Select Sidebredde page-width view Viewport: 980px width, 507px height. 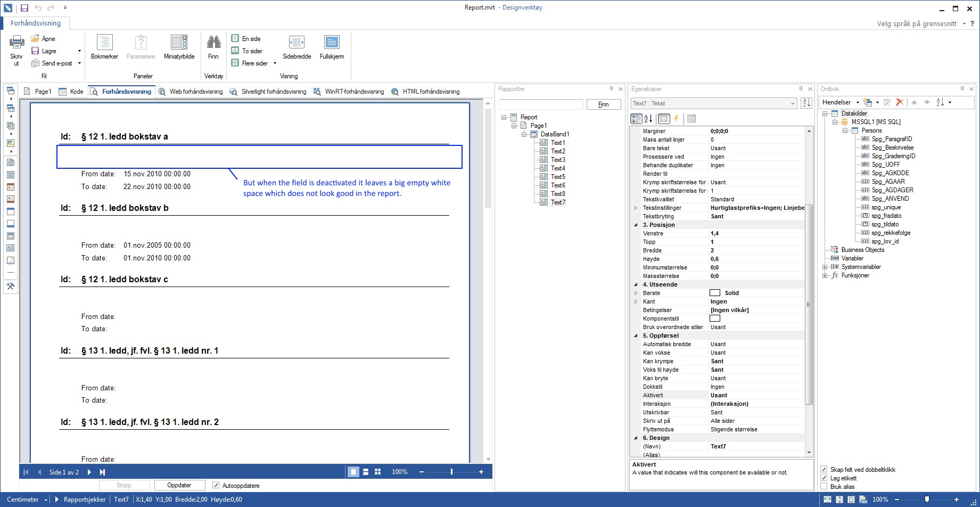tap(297, 47)
